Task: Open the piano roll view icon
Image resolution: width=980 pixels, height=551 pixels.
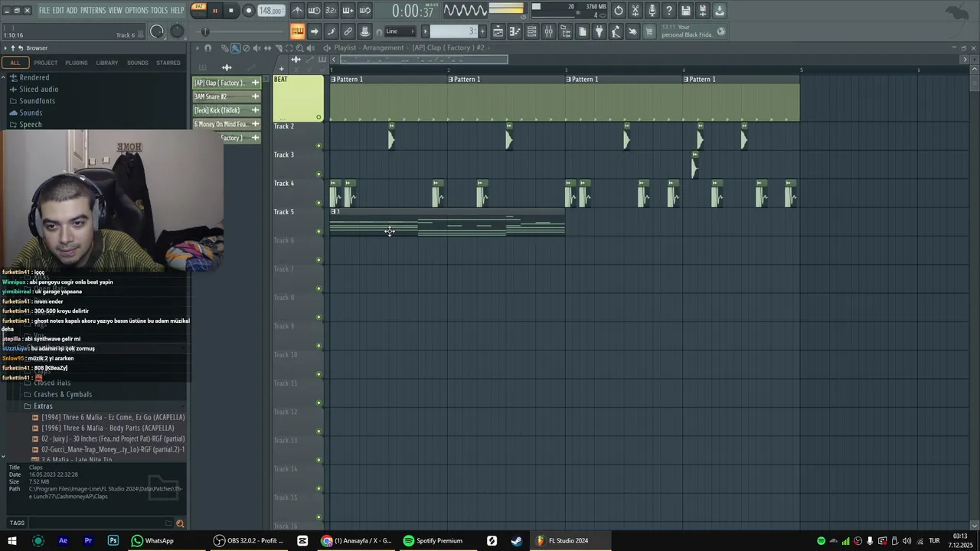Action: point(514,31)
